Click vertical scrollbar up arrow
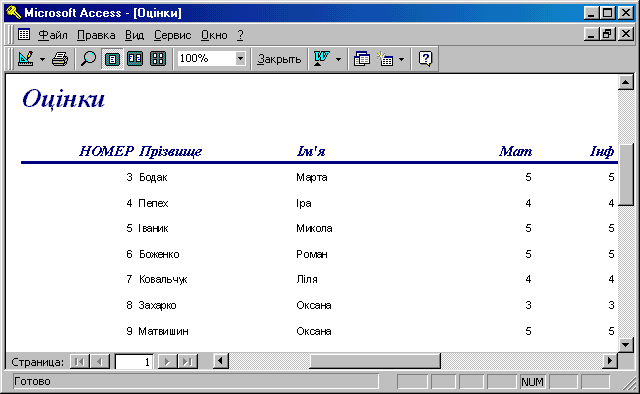This screenshot has height=394, width=640. tap(625, 82)
